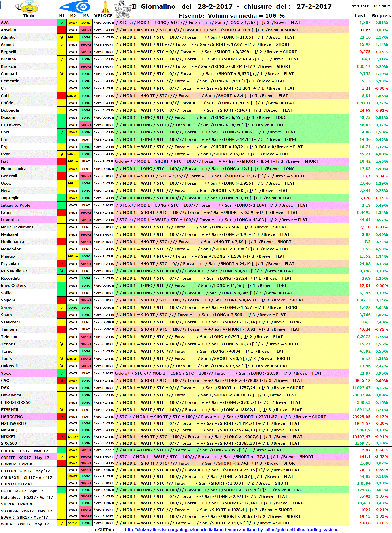
Task: Select the 'Fiat' row title
Action: (x=4, y=161)
